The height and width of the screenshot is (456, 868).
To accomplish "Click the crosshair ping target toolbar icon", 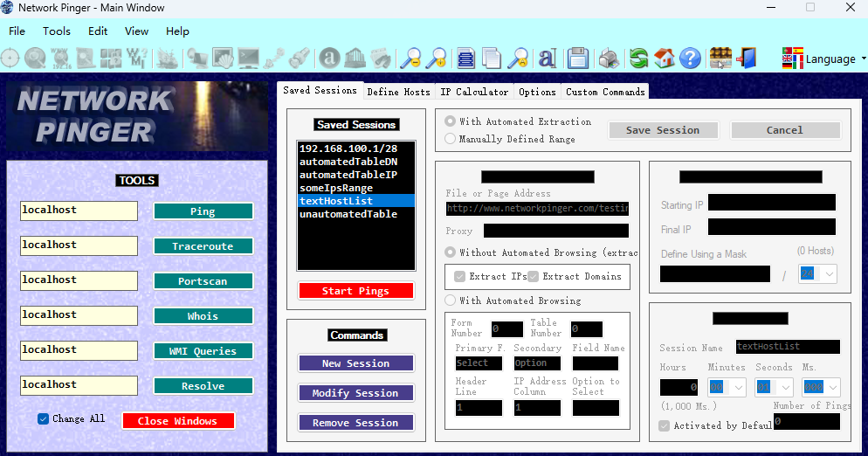I will click(x=10, y=59).
